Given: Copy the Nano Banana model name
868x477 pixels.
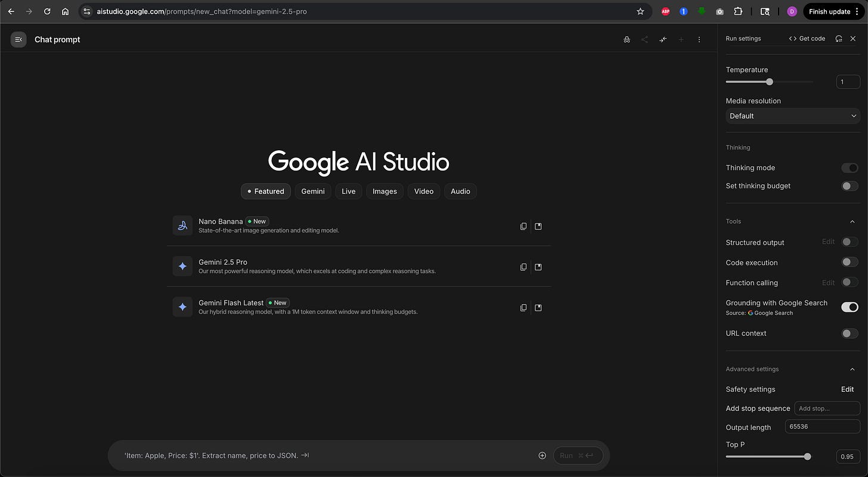Looking at the screenshot, I should pyautogui.click(x=523, y=226).
